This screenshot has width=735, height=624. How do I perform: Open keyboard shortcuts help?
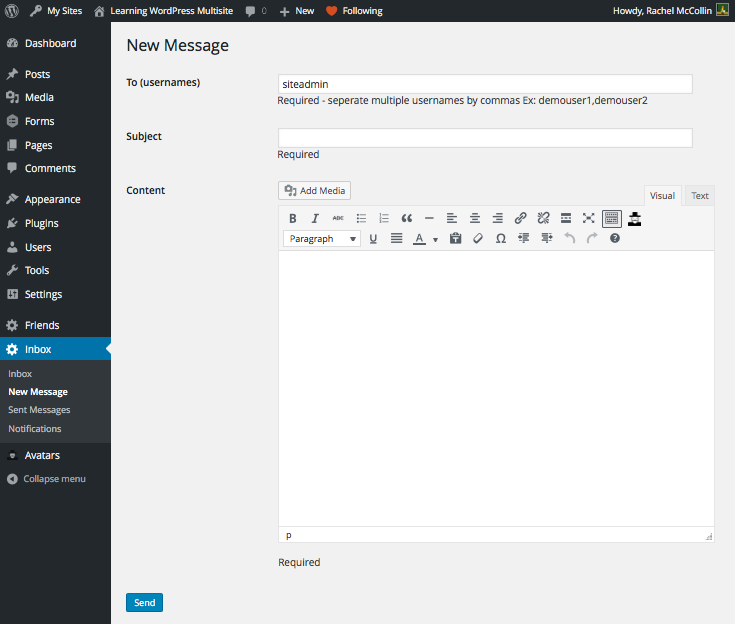(615, 239)
